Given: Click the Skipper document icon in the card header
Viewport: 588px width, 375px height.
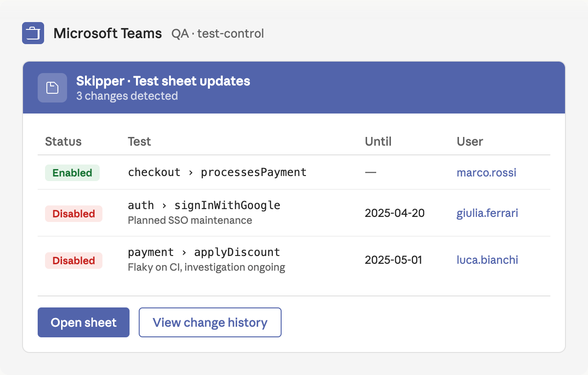Looking at the screenshot, I should coord(52,87).
